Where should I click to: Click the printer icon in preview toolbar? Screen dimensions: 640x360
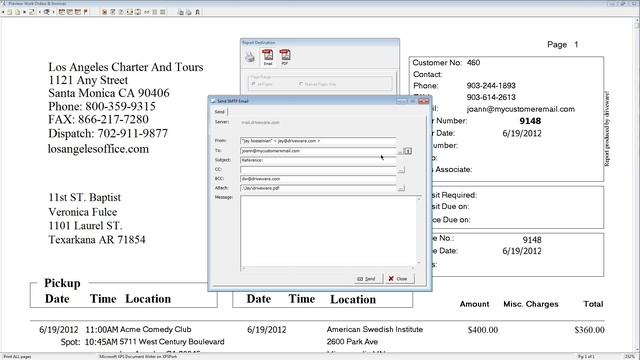[x=189, y=12]
